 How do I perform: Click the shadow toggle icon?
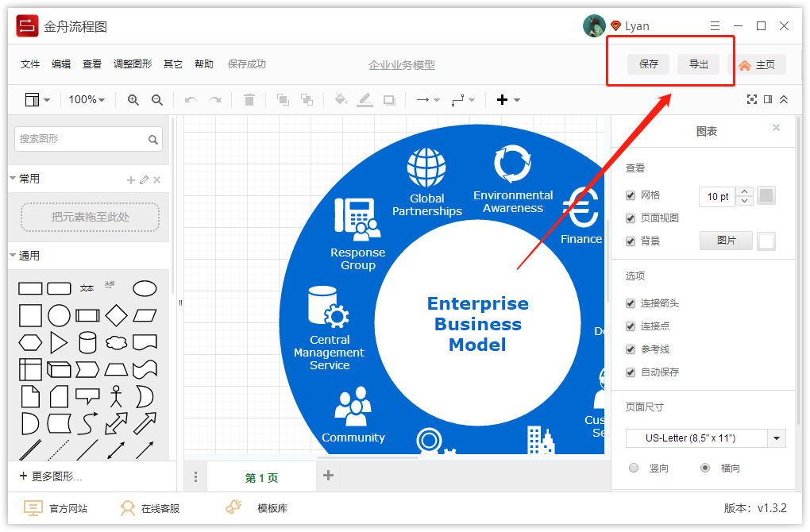click(389, 100)
